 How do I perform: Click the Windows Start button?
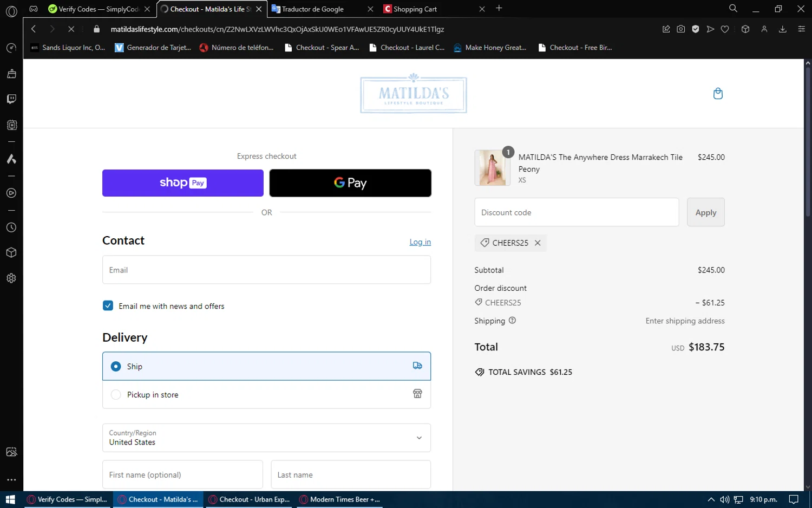click(x=10, y=499)
